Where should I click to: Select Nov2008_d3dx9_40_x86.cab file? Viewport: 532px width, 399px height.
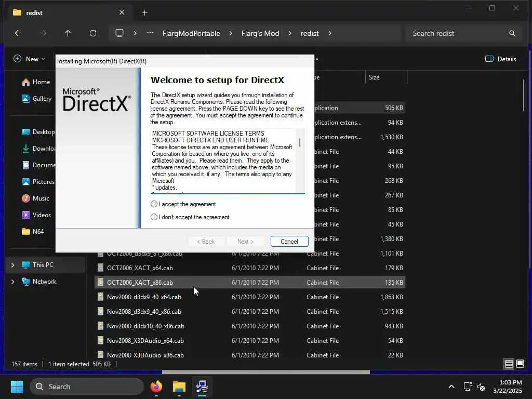click(x=249, y=312)
